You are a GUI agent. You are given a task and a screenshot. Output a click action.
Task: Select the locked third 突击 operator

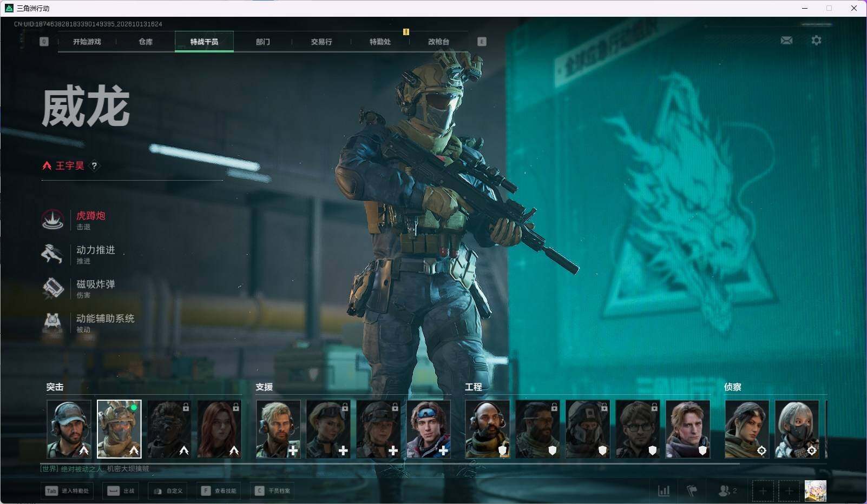click(x=169, y=429)
